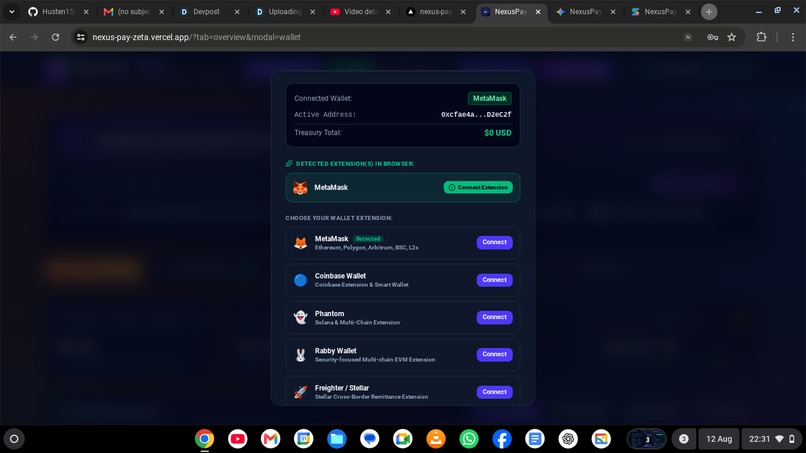Screen dimensions: 806x453
Task: Open the Files app from the shelf
Action: [x=337, y=439]
